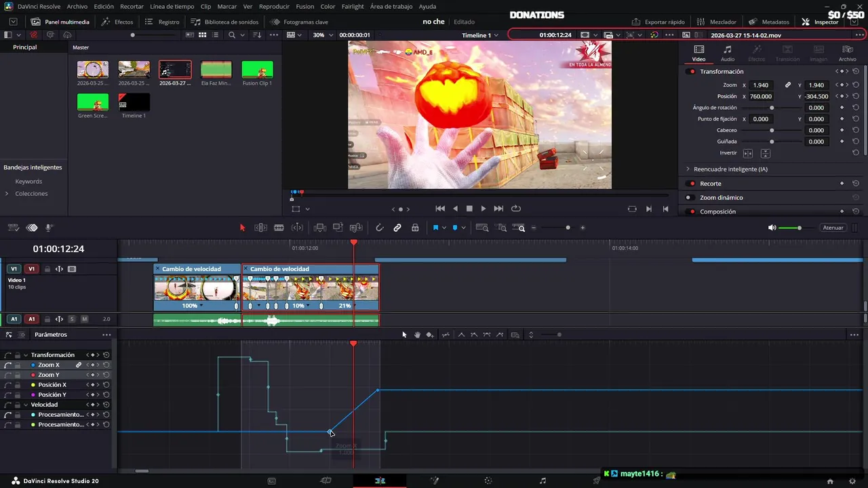Click Exportar rápido button

(x=658, y=22)
